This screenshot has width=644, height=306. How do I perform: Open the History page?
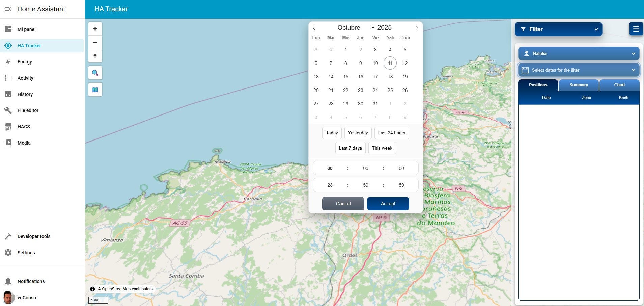click(x=42, y=94)
